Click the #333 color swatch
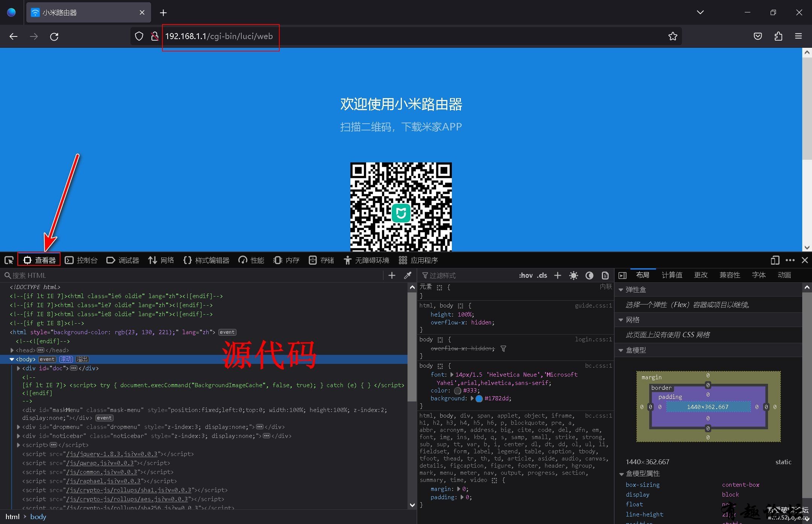This screenshot has width=812, height=524. (458, 391)
